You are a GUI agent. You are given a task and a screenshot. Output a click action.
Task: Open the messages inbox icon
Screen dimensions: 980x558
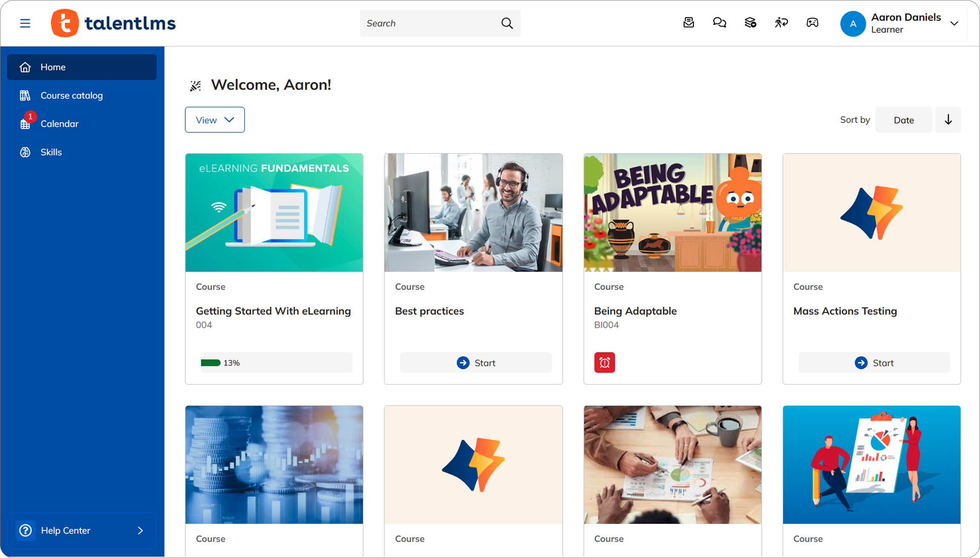(x=688, y=23)
